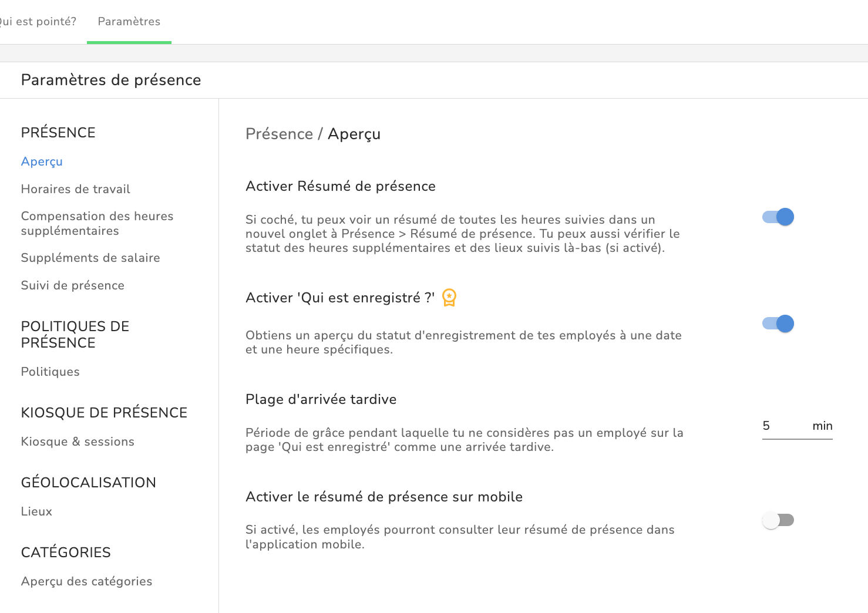Click the 'Paramètres de présence' page title
The width and height of the screenshot is (868, 613).
pos(111,80)
